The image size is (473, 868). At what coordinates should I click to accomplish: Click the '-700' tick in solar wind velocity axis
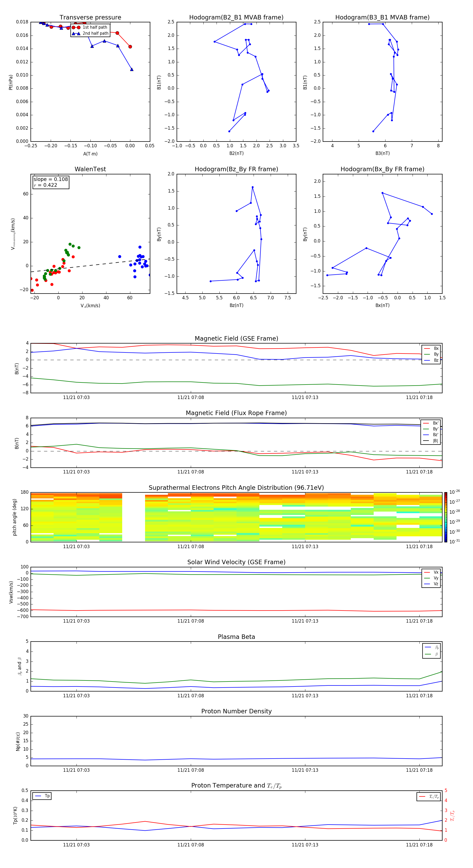(x=23, y=617)
